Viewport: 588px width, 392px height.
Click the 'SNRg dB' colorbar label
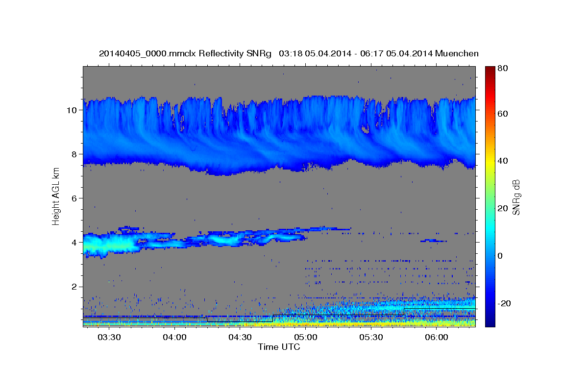[516, 197]
